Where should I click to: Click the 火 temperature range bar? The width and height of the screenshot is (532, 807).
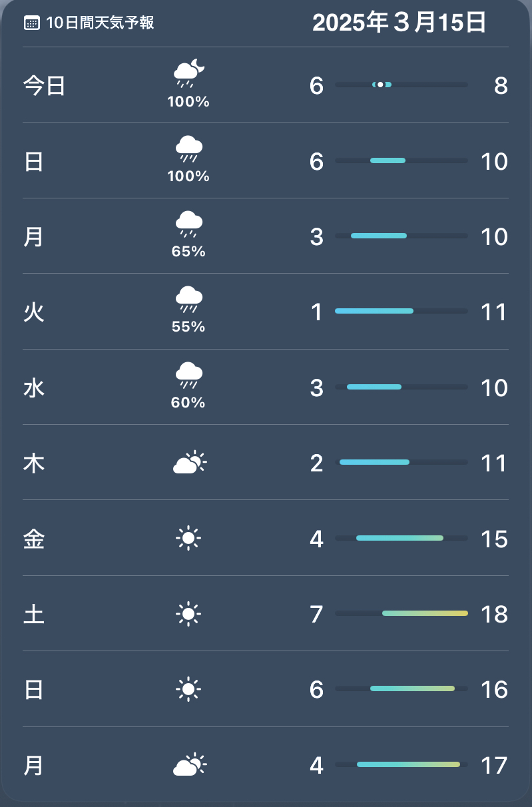tap(401, 311)
